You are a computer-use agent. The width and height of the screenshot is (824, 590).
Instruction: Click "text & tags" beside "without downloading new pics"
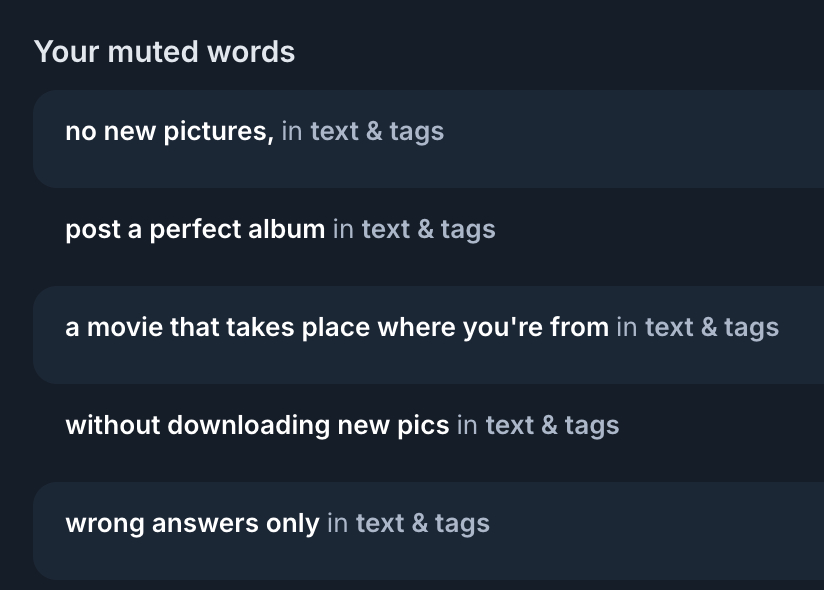[x=552, y=425]
